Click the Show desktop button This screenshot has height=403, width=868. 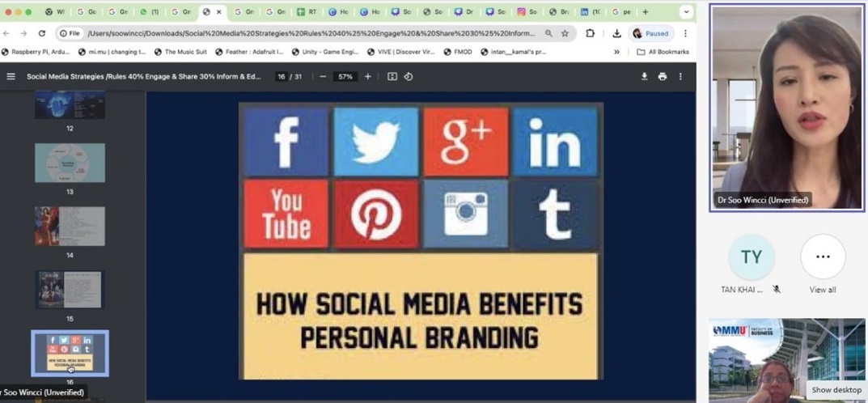(x=836, y=390)
